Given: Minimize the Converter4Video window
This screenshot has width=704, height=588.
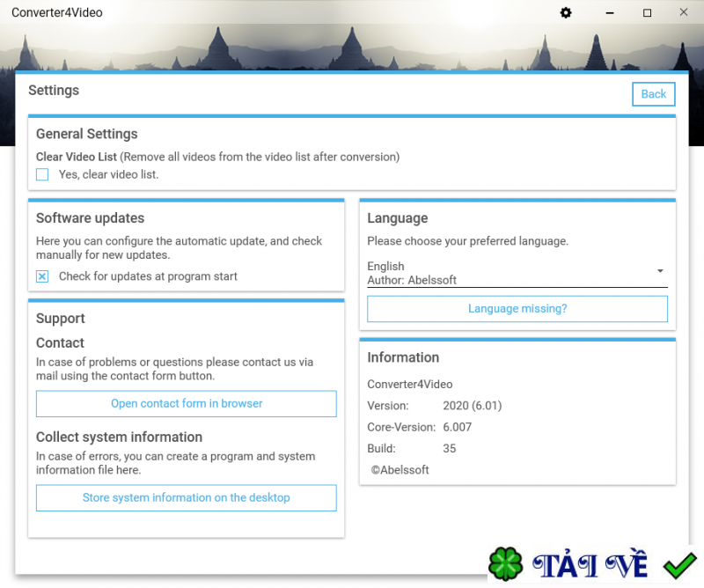Looking at the screenshot, I should 610,12.
